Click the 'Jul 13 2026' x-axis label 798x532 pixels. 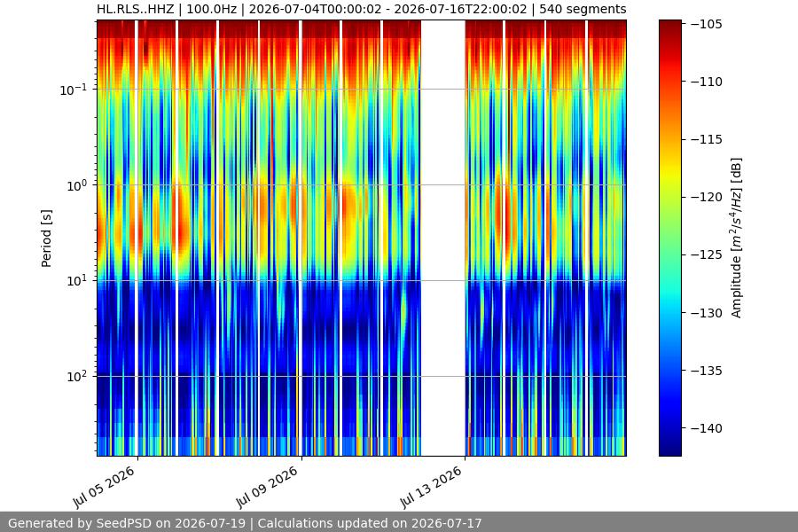click(431, 487)
